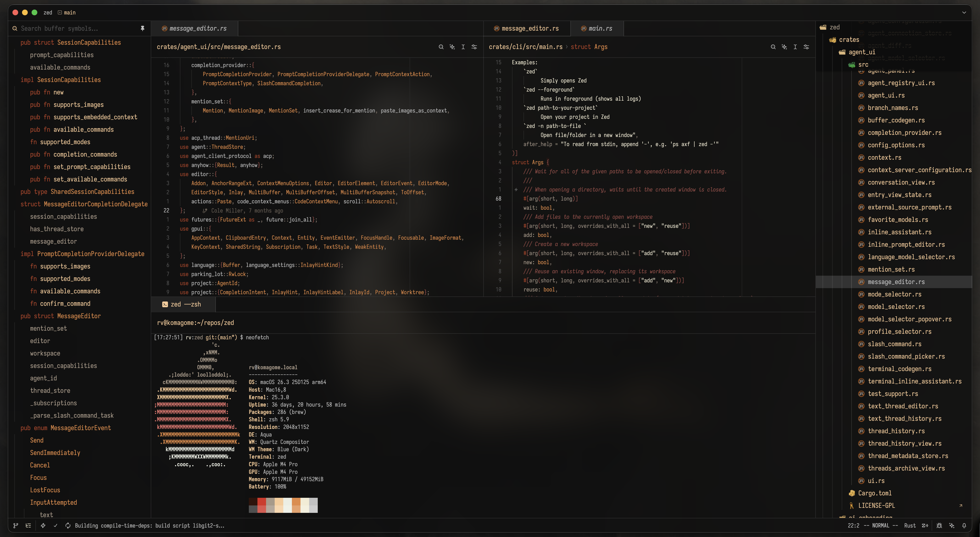Collapse pub struct SessionCapabilities outline entry

[x=71, y=43]
